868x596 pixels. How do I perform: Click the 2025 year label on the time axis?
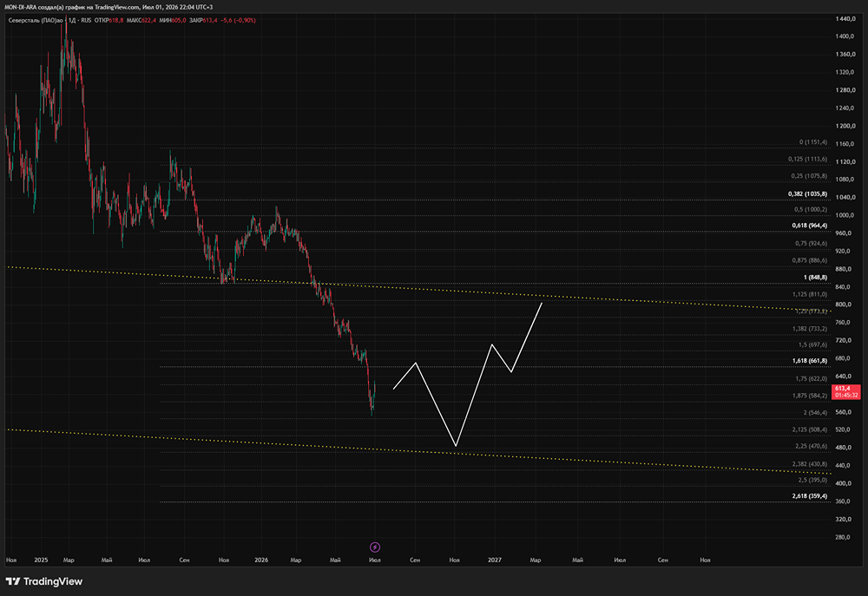click(x=41, y=560)
